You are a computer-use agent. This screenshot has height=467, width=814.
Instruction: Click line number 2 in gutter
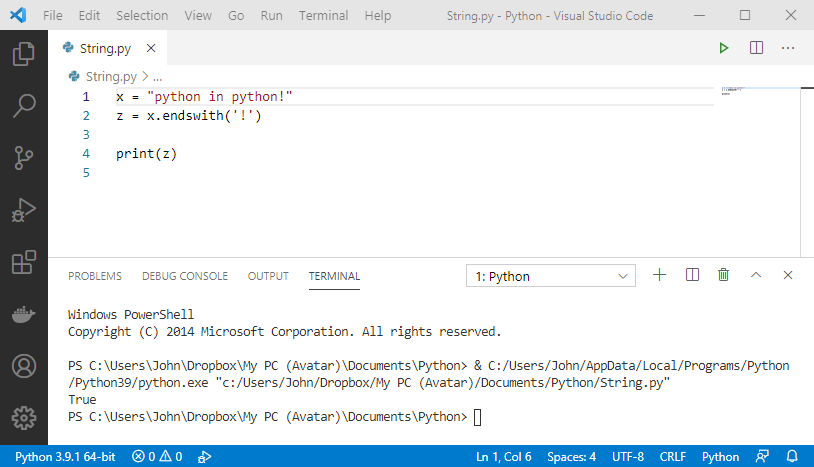(86, 116)
